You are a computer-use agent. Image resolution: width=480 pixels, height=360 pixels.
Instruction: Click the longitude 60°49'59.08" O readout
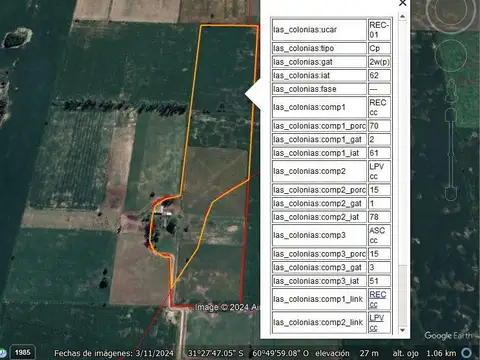[x=280, y=353]
